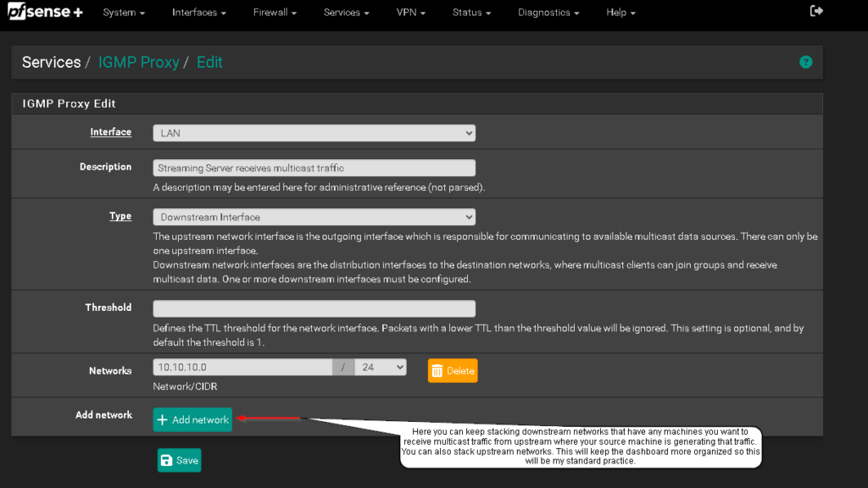Expand the Interface dropdown showing LAN

point(314,133)
